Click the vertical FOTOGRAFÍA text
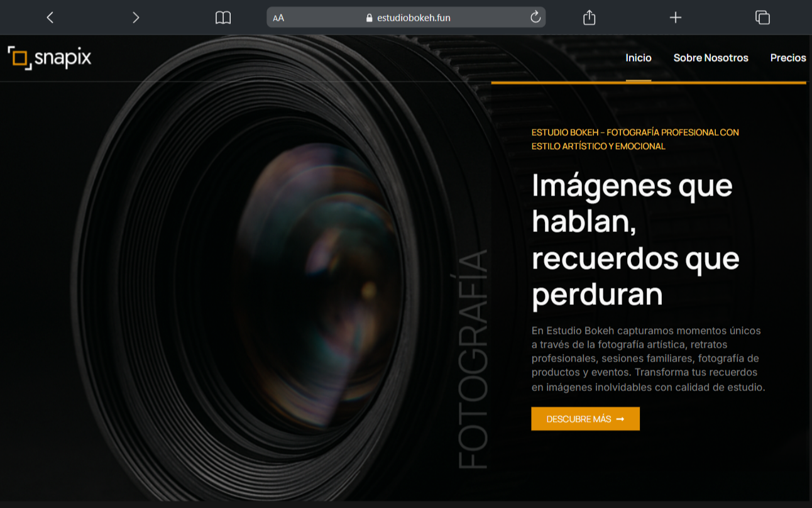This screenshot has width=812, height=508. pyautogui.click(x=473, y=360)
